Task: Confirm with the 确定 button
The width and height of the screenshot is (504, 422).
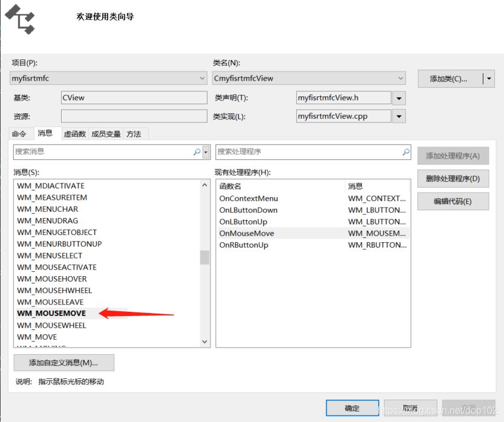Action: (352, 408)
